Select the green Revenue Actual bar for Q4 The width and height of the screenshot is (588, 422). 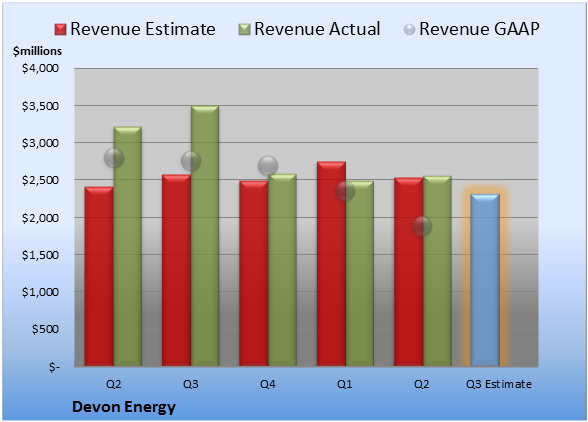(282, 270)
